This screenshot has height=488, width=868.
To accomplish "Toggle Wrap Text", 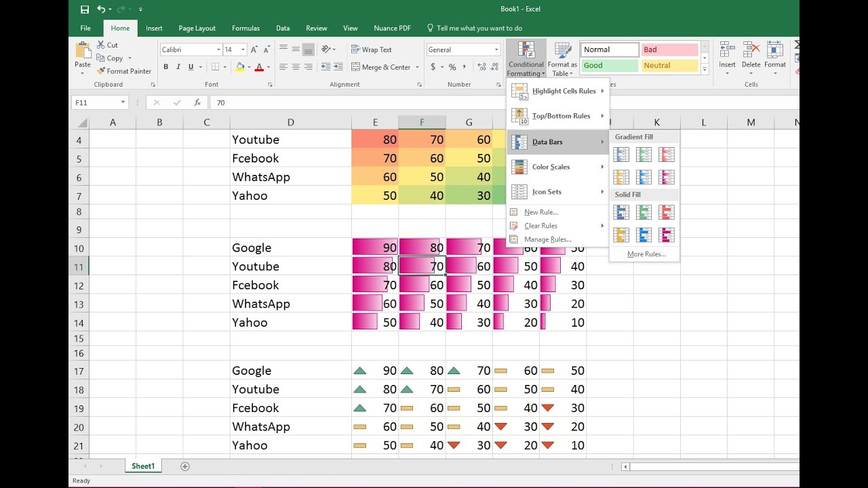I will point(372,49).
